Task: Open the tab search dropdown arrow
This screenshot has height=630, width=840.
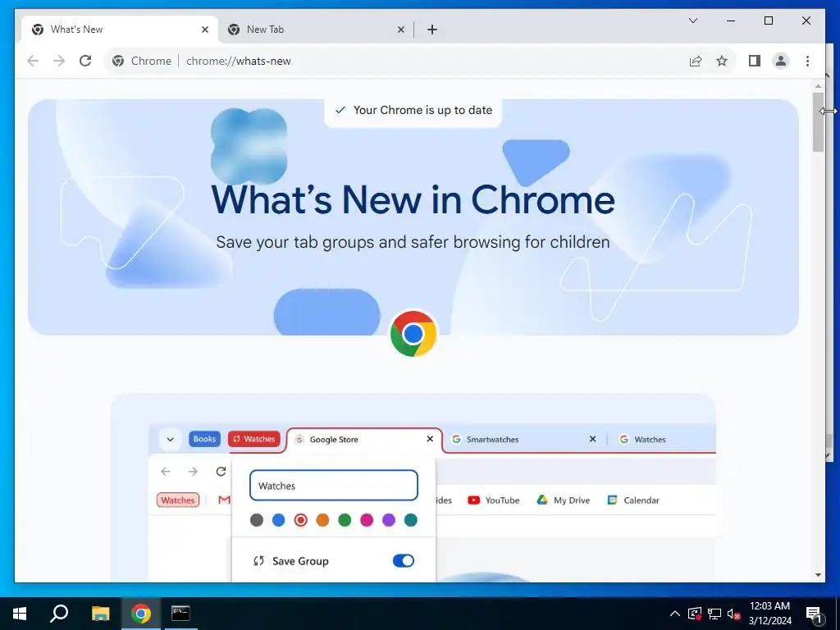Action: 692,21
